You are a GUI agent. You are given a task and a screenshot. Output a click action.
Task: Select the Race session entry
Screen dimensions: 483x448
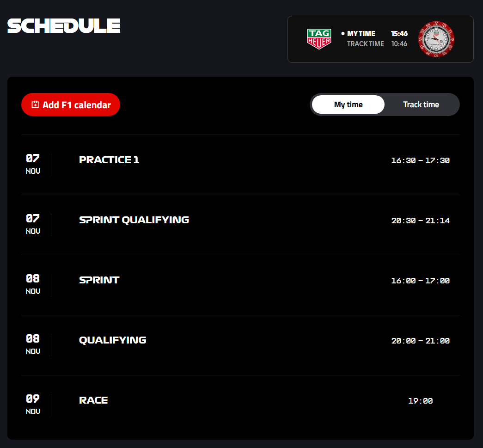(x=93, y=400)
